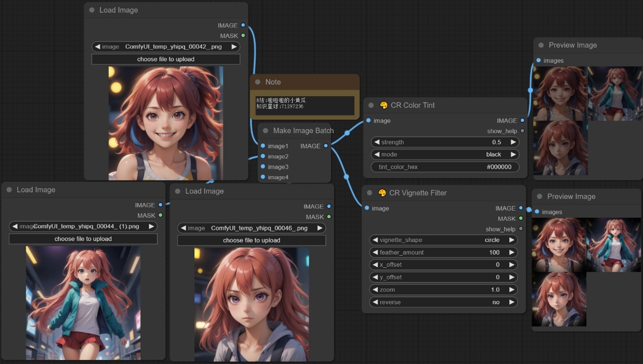
Task: Open the mode black dropdown
Action: pyautogui.click(x=446, y=154)
